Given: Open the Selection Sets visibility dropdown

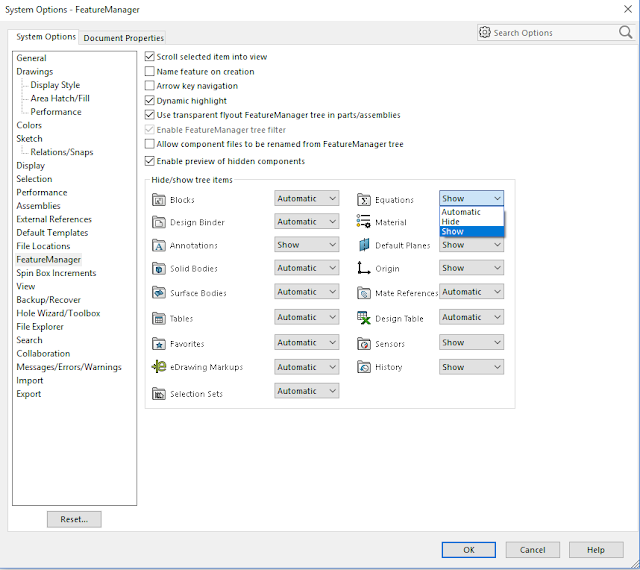Looking at the screenshot, I should click(307, 391).
